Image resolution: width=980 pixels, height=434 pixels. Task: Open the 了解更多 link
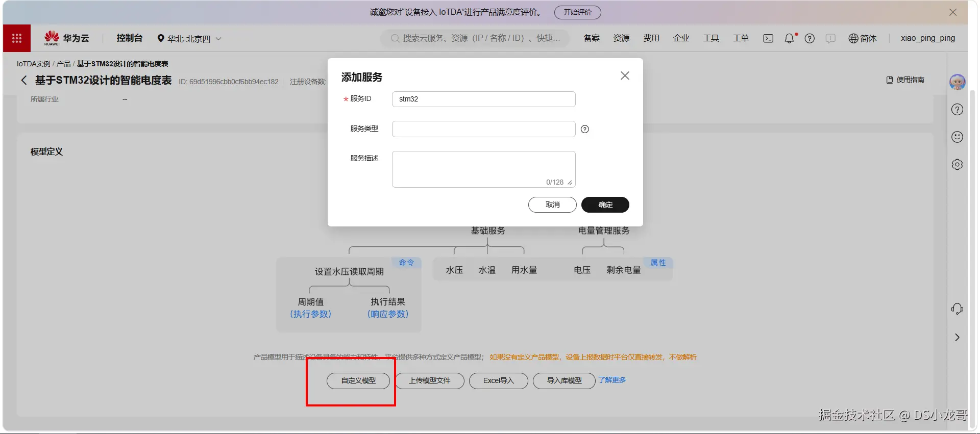pos(612,380)
